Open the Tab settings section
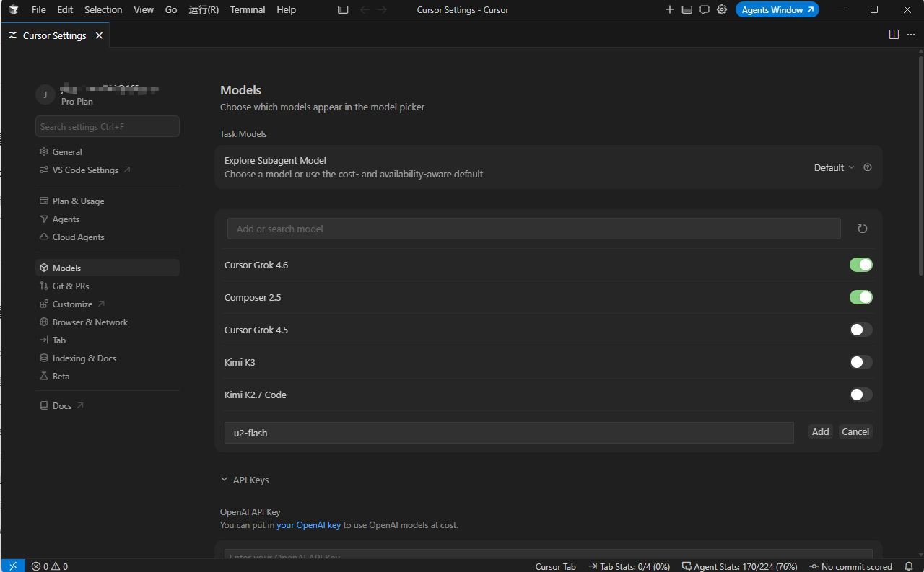This screenshot has width=924, height=572. 108,340
